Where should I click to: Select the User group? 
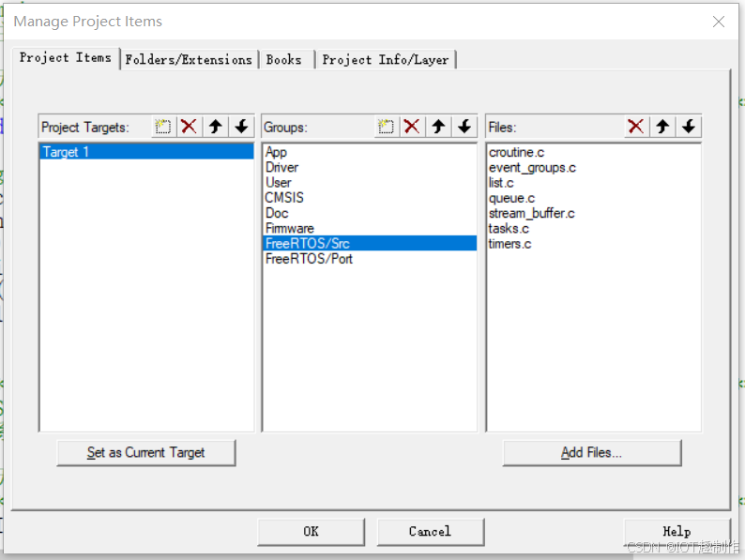click(369, 182)
